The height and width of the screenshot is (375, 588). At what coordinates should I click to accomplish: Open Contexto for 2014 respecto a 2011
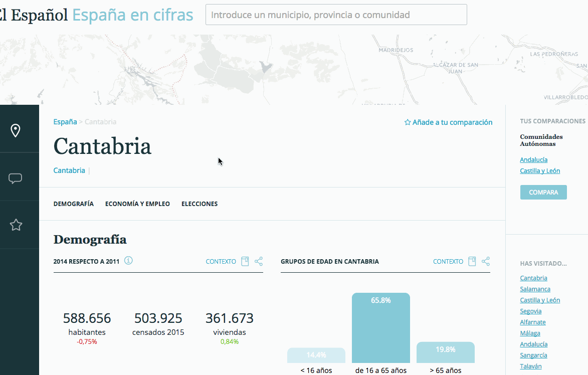tap(221, 261)
